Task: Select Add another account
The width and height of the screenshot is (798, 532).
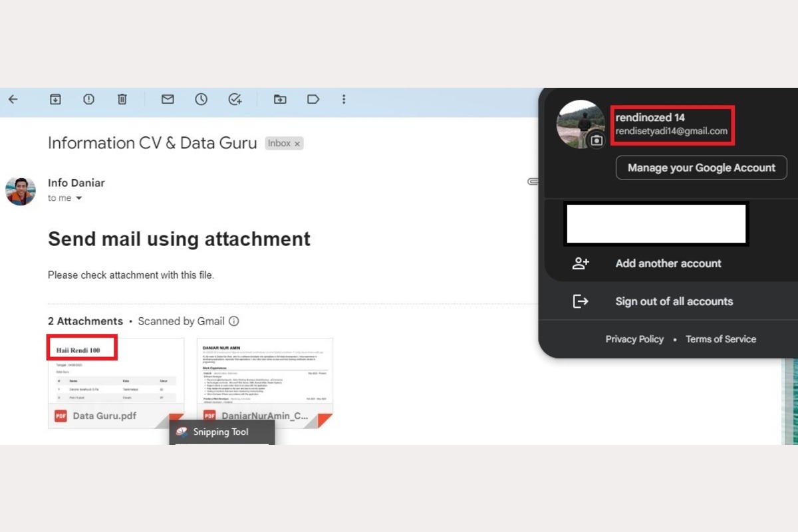Action: pyautogui.click(x=668, y=263)
